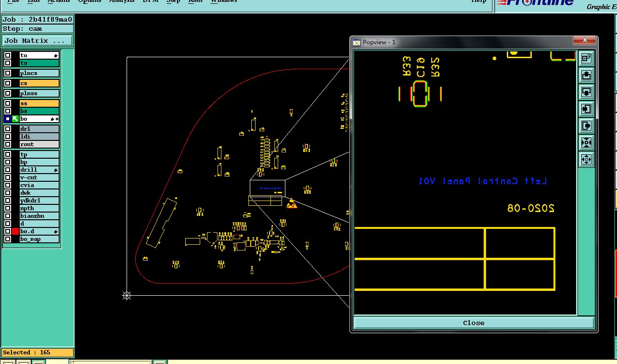The image size is (617, 364).
Task: Select the npth layer name
Action: [39, 208]
